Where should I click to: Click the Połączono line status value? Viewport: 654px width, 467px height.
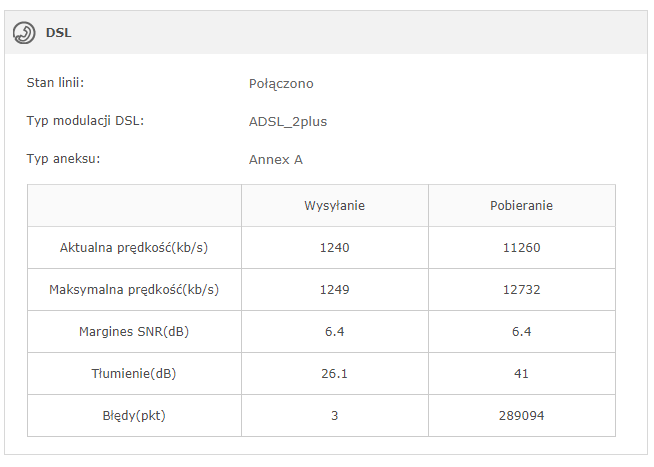281,84
